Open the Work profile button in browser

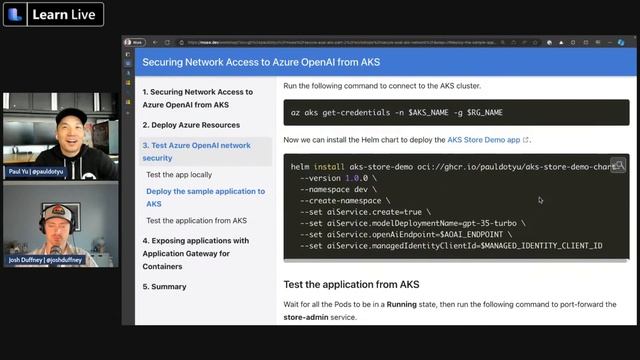(x=135, y=42)
